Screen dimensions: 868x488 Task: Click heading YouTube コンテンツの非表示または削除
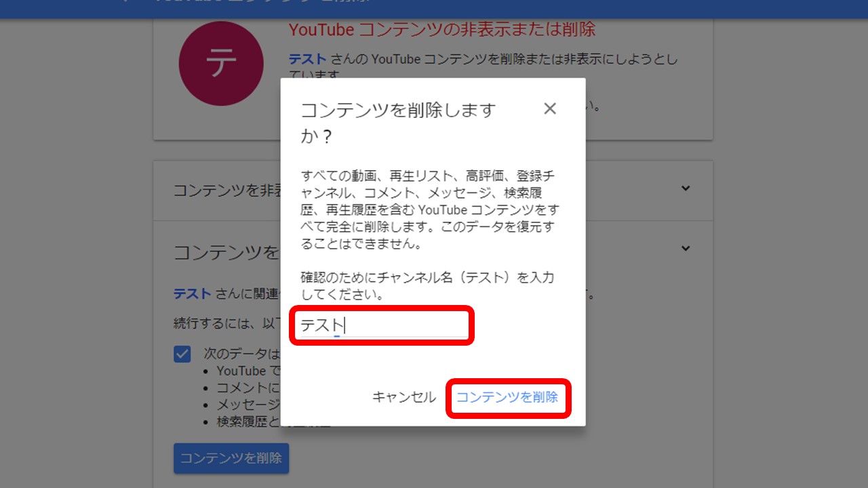pyautogui.click(x=442, y=30)
